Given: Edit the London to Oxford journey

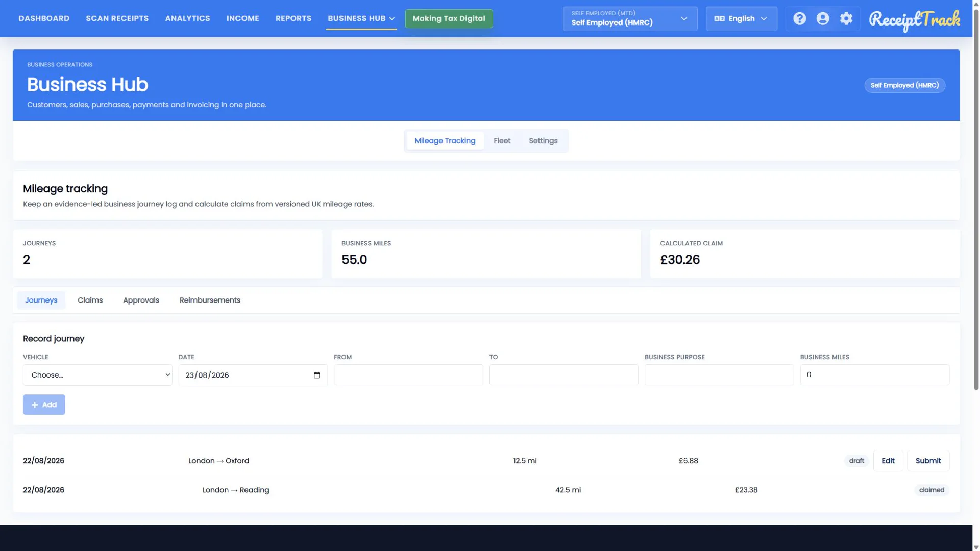Looking at the screenshot, I should coord(888,461).
